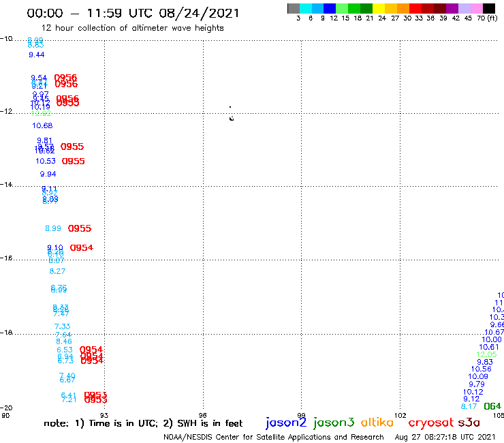Click the '8.46' wave height value
Image resolution: width=504 pixels, height=443 pixels.
click(64, 341)
